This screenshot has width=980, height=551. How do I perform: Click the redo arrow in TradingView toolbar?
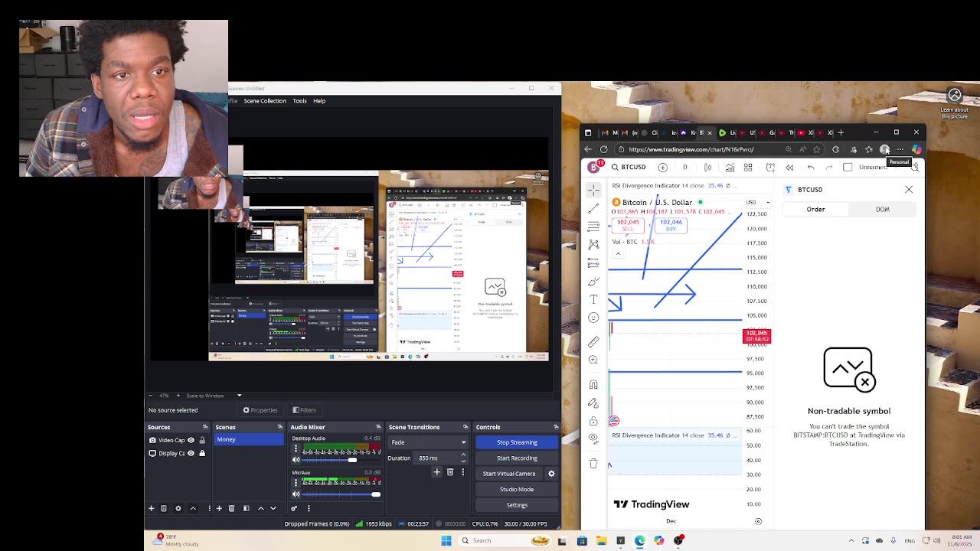pos(829,167)
